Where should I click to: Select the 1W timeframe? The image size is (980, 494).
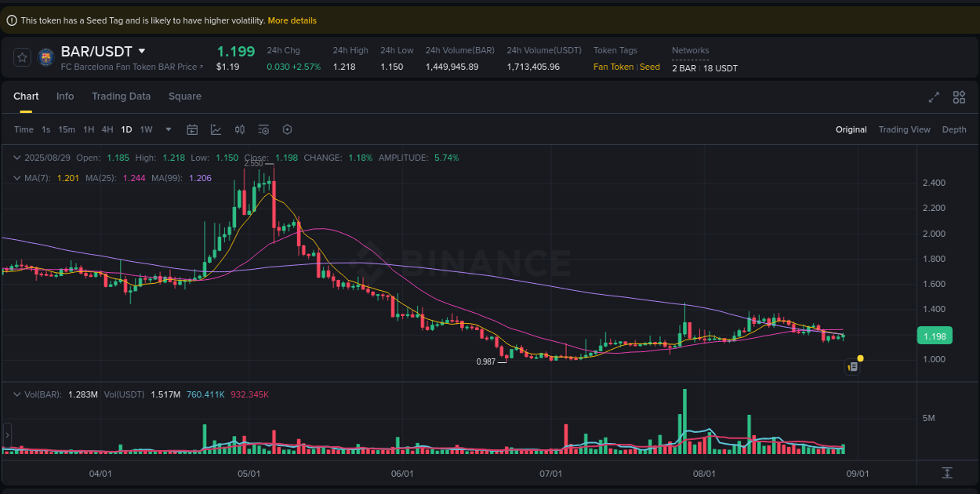point(146,129)
